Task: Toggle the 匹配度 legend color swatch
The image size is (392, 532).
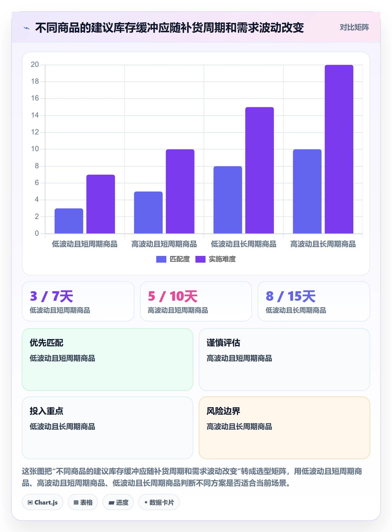Action: click(161, 259)
